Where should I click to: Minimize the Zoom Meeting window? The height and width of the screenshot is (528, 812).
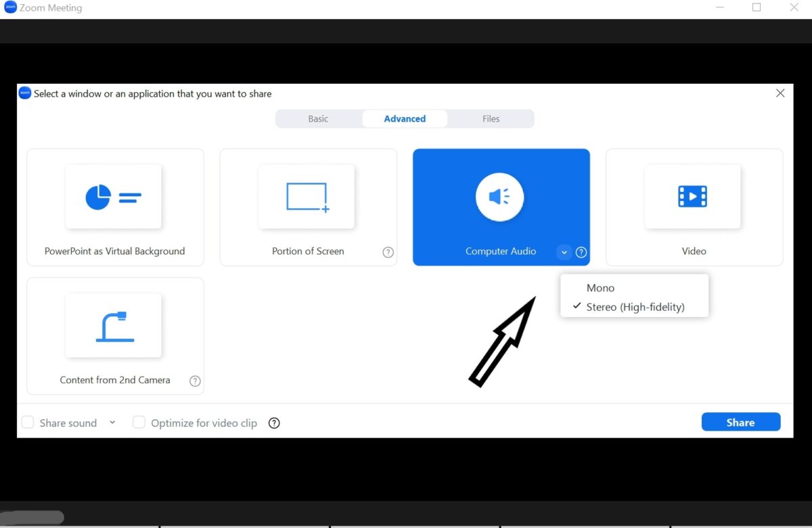pyautogui.click(x=719, y=7)
